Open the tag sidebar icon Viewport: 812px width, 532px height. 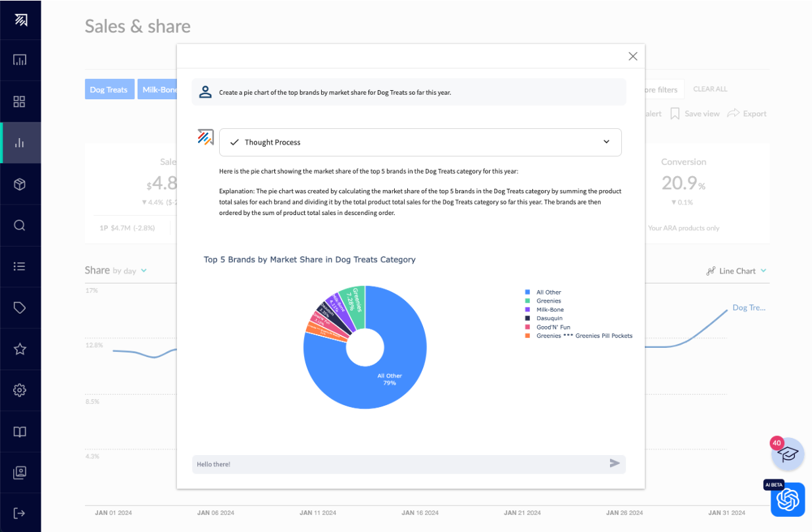[x=20, y=307]
